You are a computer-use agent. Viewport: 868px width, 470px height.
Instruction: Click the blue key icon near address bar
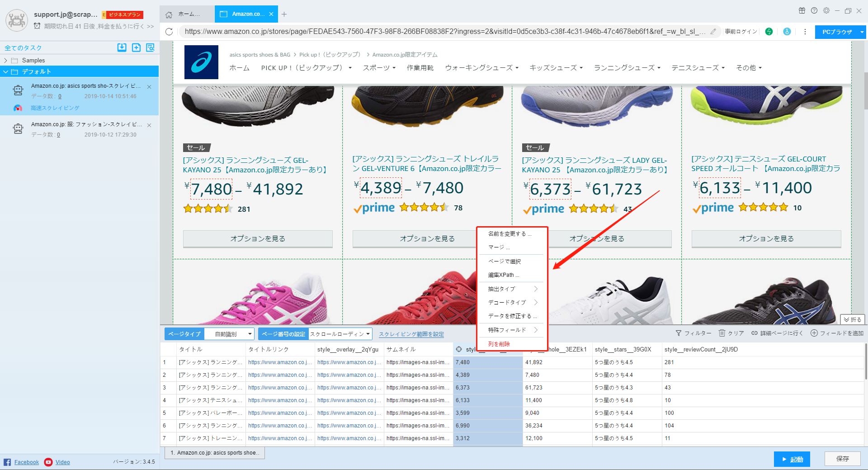(x=787, y=32)
